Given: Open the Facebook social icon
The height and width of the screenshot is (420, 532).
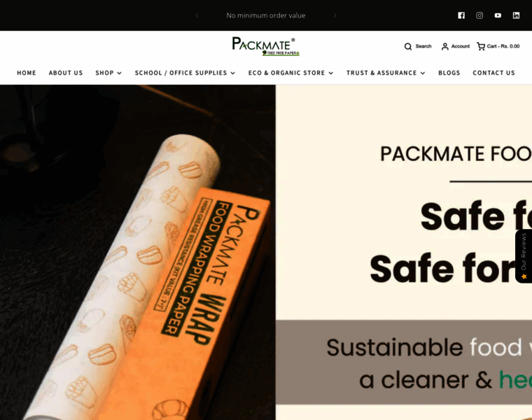Looking at the screenshot, I should [x=461, y=15].
